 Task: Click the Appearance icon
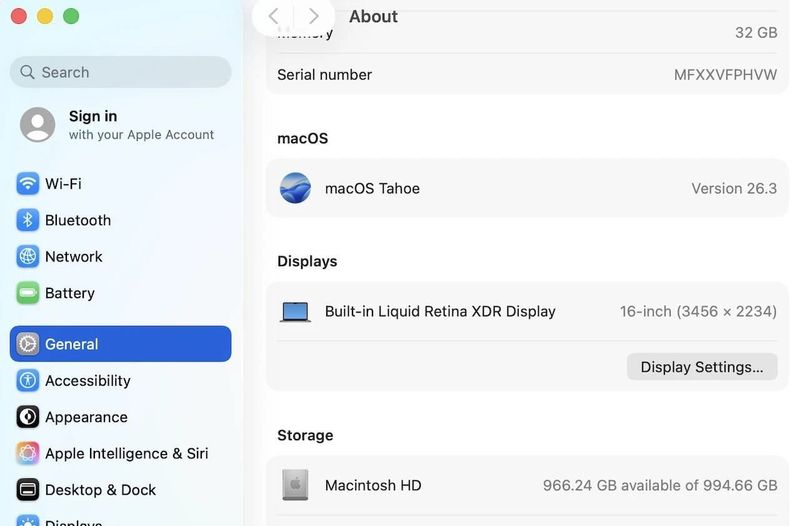pyautogui.click(x=28, y=417)
